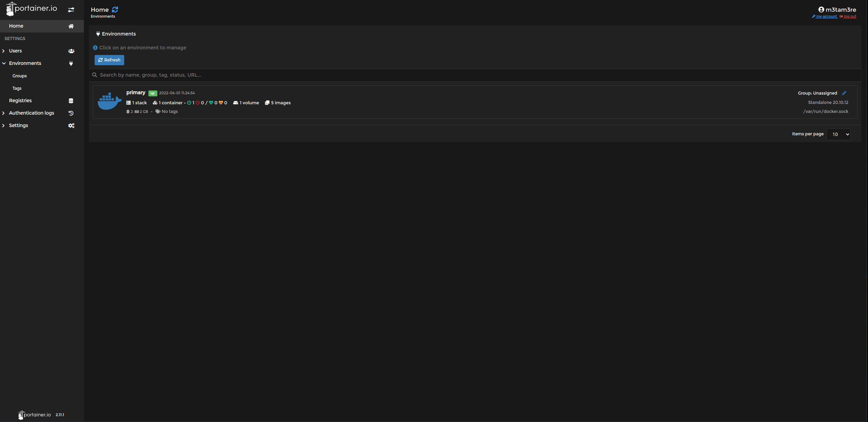This screenshot has width=868, height=422.
Task: Open the primary Docker whale environment
Action: click(109, 101)
